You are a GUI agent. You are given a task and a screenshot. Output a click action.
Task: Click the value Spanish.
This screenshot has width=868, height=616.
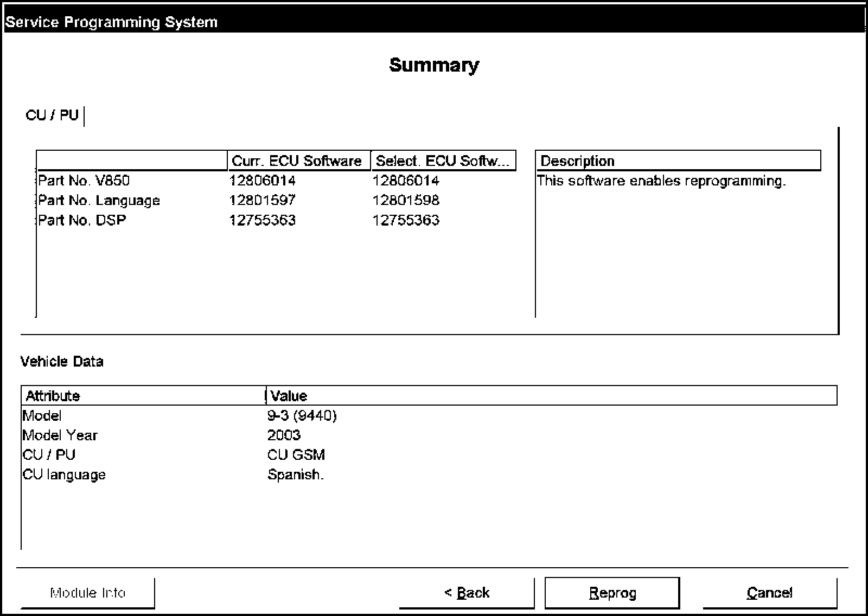coord(296,475)
